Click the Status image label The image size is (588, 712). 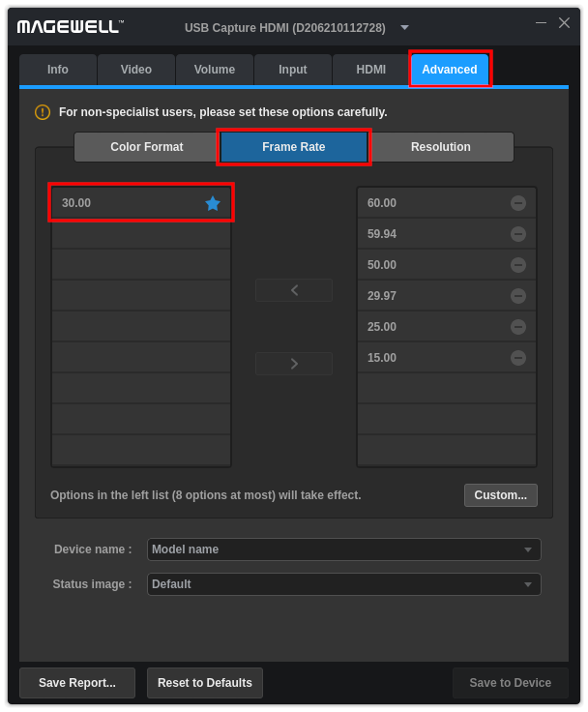click(x=92, y=584)
